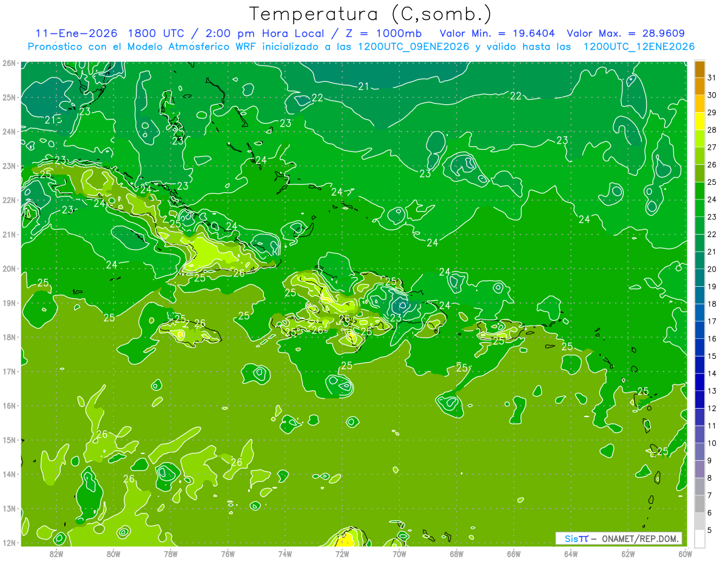Click the 26N latitude axis label
The width and height of the screenshot is (728, 562).
[x=9, y=63]
